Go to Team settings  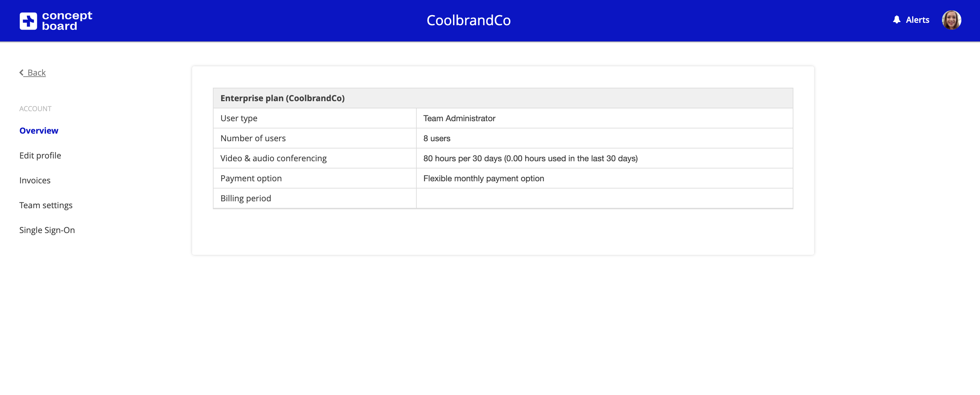46,205
